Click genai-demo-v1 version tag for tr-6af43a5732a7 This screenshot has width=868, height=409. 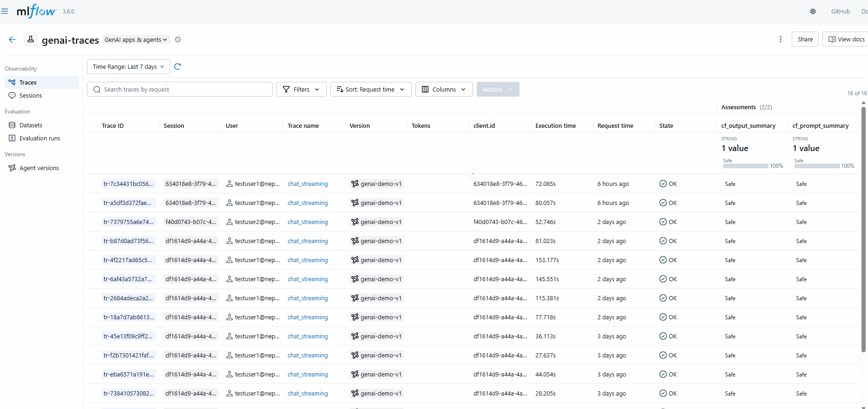click(x=376, y=279)
